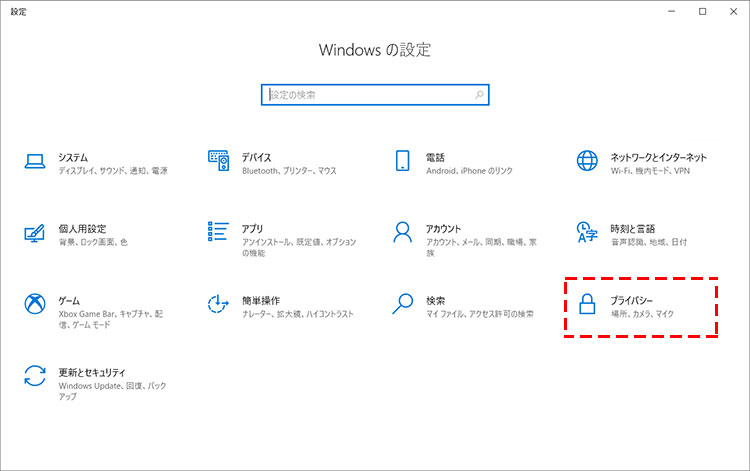Select the ネットワークとインターネット category title
Viewport: 750px width, 471px height.
tap(658, 157)
